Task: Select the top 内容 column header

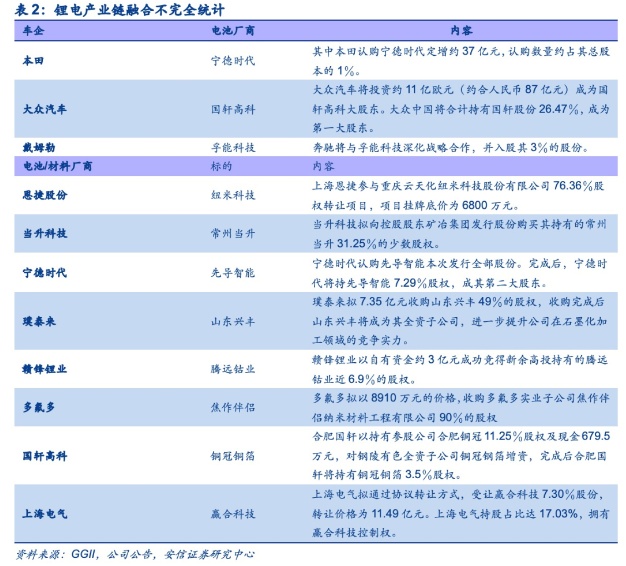Action: 461,31
